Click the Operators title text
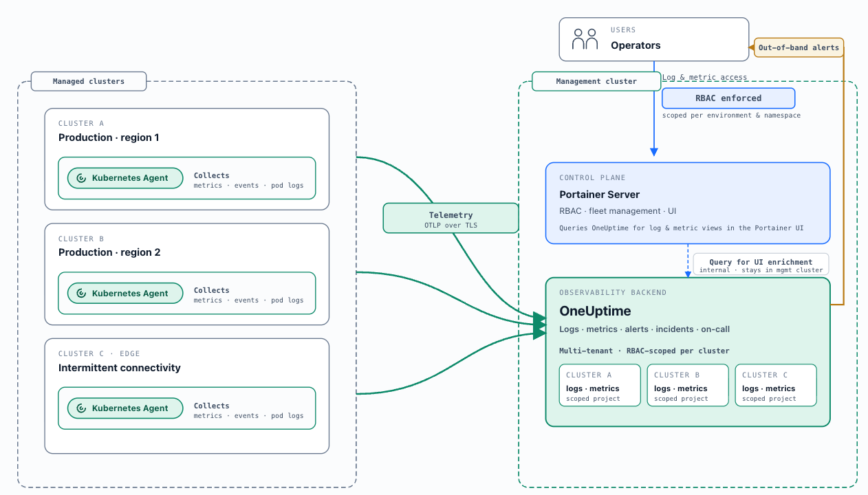 (x=636, y=45)
